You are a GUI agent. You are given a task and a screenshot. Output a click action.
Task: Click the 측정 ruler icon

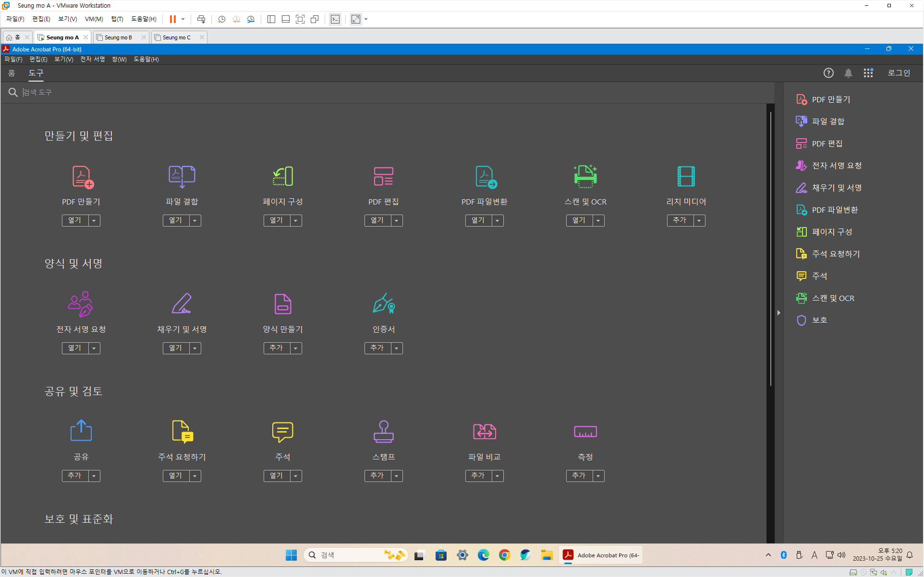[x=585, y=432]
